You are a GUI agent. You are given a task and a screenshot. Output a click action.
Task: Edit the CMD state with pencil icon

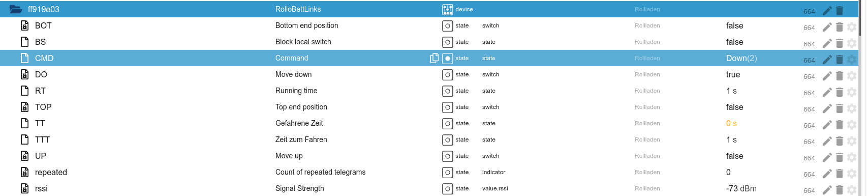point(827,60)
